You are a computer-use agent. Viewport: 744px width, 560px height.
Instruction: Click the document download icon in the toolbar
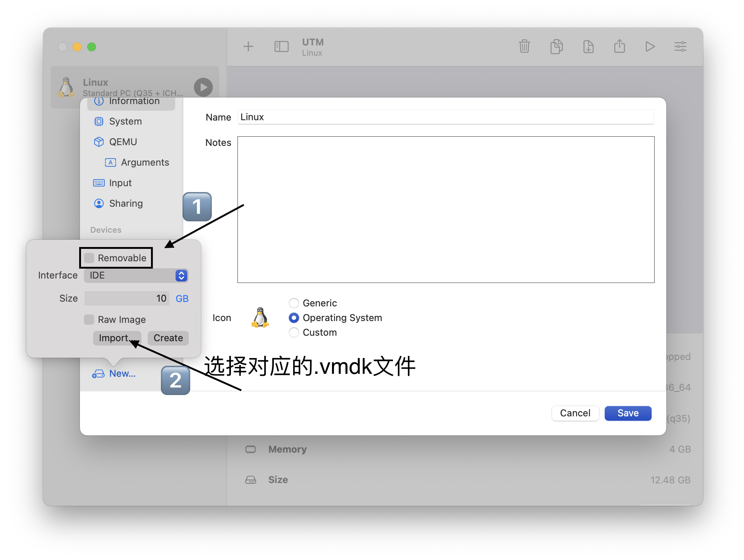(588, 47)
